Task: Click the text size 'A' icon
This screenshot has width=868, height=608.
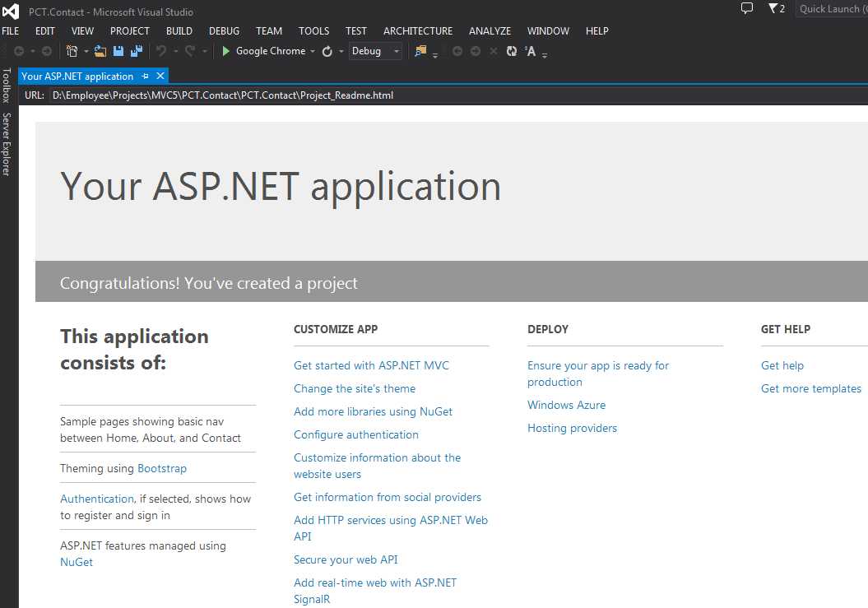Action: 531,51
